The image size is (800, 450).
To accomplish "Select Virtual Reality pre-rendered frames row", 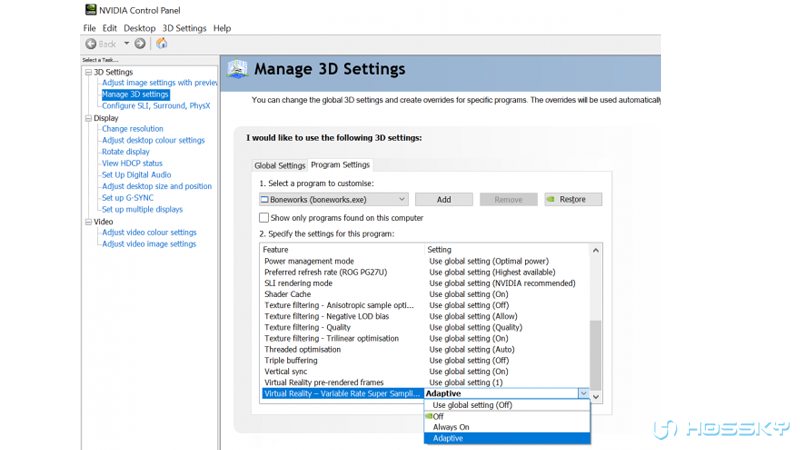I will click(x=426, y=383).
